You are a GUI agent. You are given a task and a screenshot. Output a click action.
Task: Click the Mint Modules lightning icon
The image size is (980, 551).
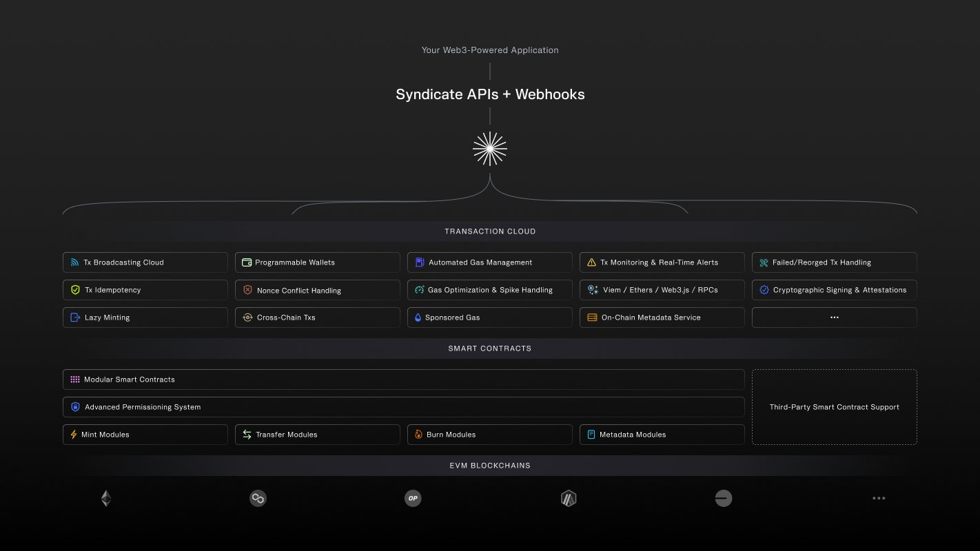click(x=74, y=435)
